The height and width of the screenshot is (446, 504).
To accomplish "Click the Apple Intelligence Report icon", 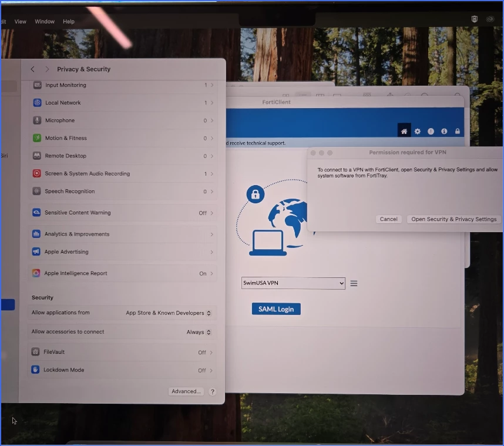I will 36,273.
